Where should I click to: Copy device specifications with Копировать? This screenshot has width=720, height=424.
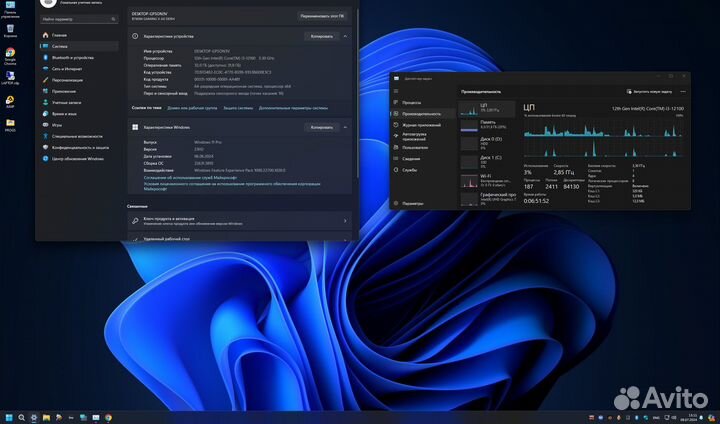click(321, 36)
